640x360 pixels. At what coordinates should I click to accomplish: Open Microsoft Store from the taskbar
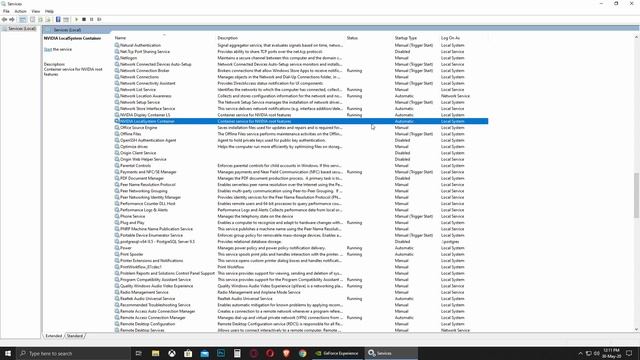pos(188,353)
